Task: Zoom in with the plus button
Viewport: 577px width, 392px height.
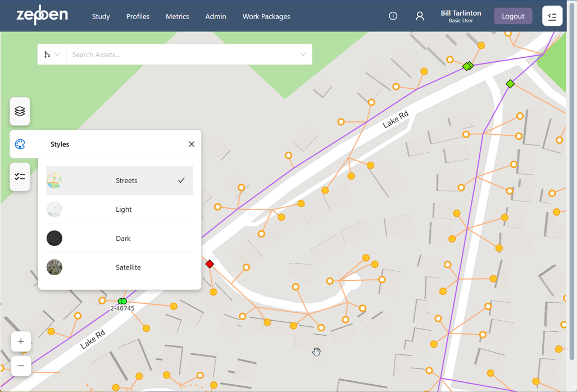Action: tap(21, 341)
